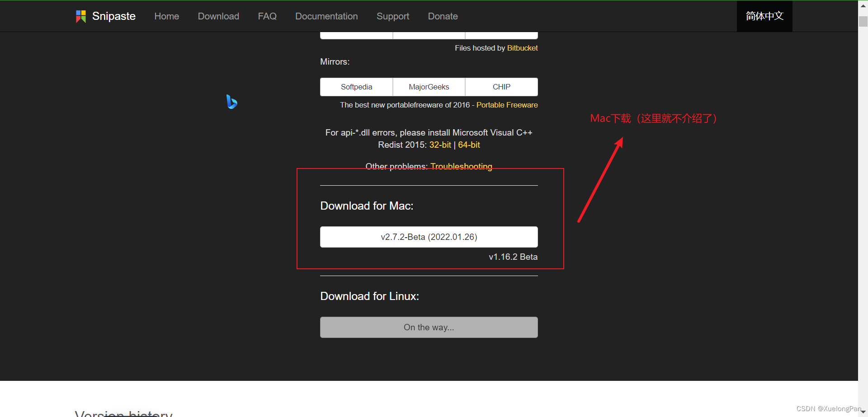Open the Support nav item

[x=393, y=16]
